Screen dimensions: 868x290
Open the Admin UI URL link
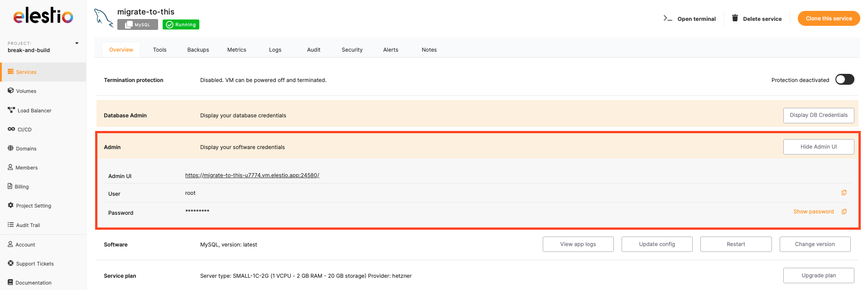252,175
